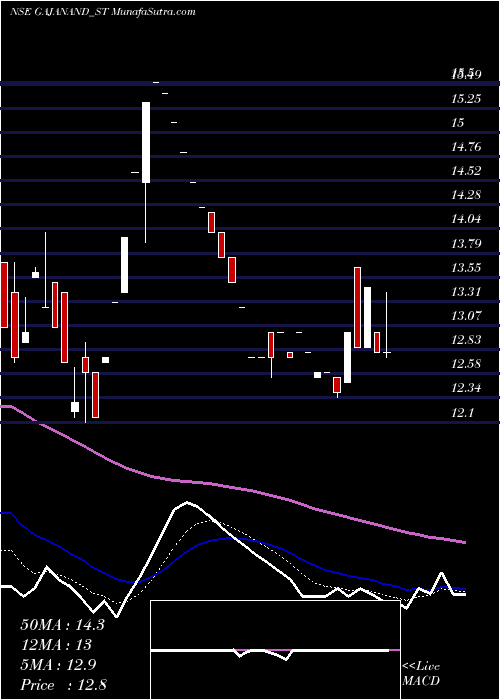Click the NSE GAJANAND_ST MunafaSutra.com title text

102,12
